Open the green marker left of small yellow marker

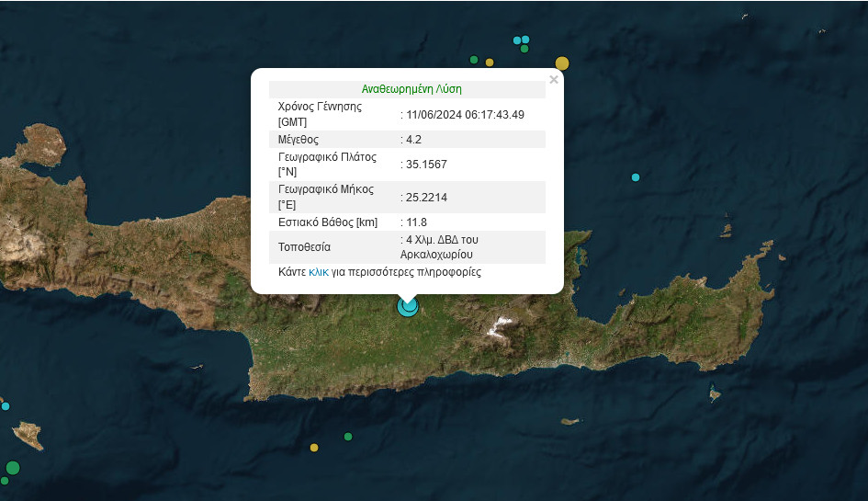[x=474, y=60]
